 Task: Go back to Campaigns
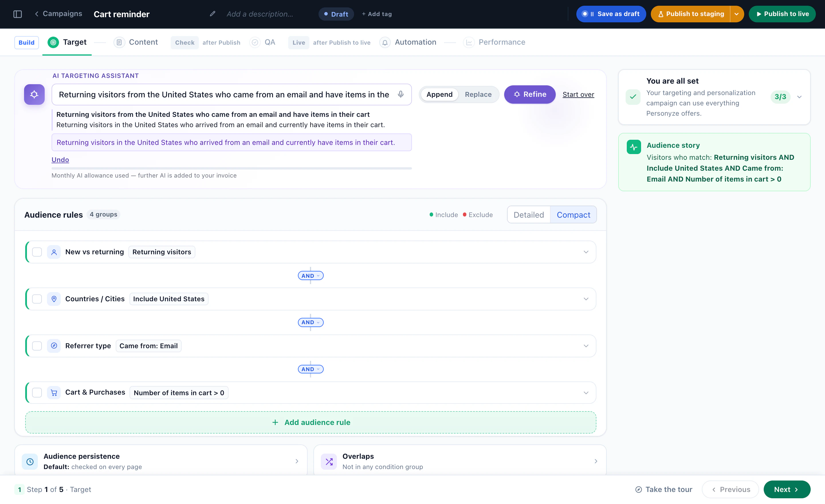click(58, 14)
